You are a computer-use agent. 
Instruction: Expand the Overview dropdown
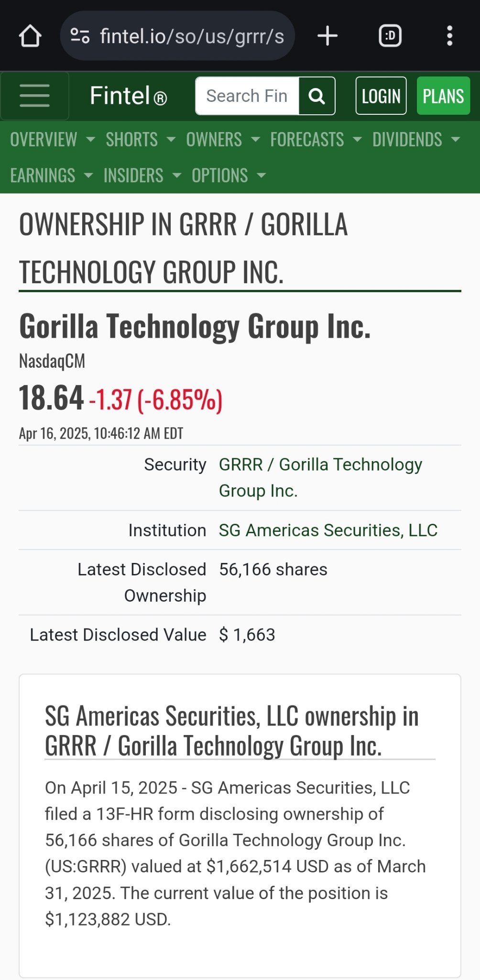(52, 140)
